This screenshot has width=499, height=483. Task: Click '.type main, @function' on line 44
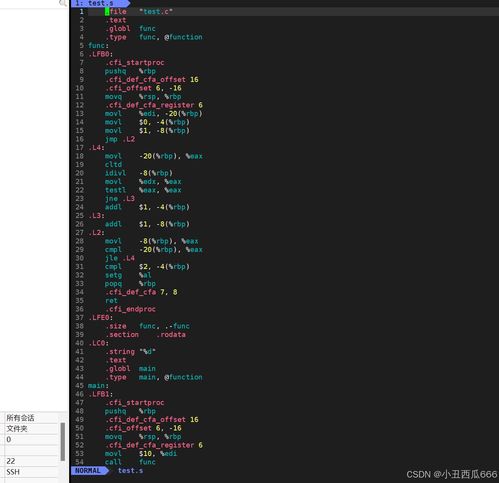pos(154,377)
